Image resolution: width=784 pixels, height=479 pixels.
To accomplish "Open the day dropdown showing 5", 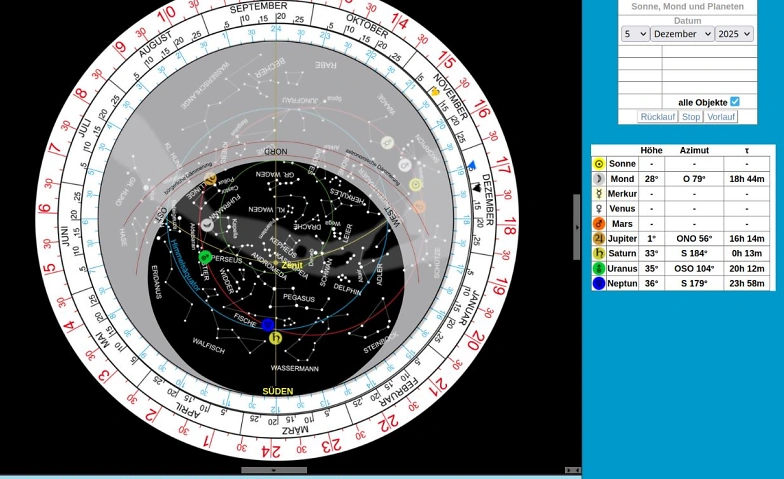I will tap(635, 34).
